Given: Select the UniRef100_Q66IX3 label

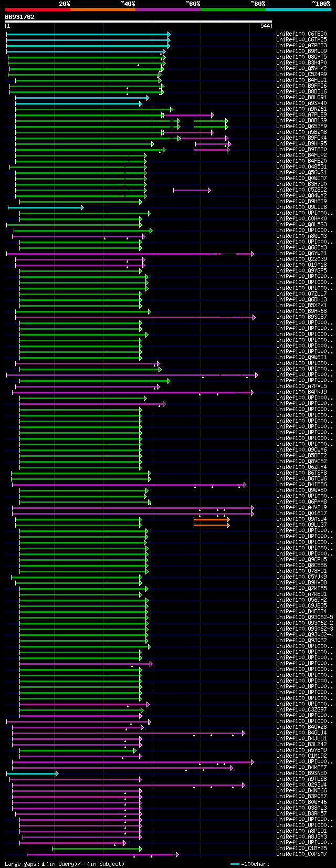Looking at the screenshot, I should [301, 248].
